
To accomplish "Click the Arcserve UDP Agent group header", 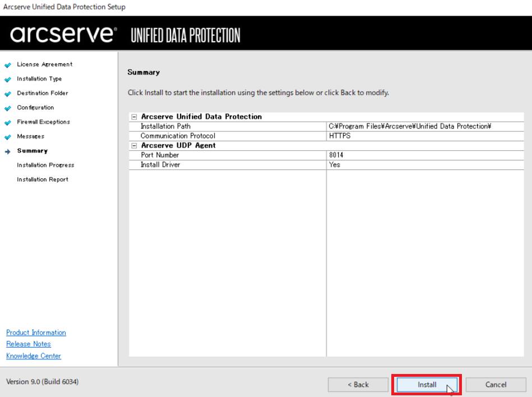I will (178, 146).
